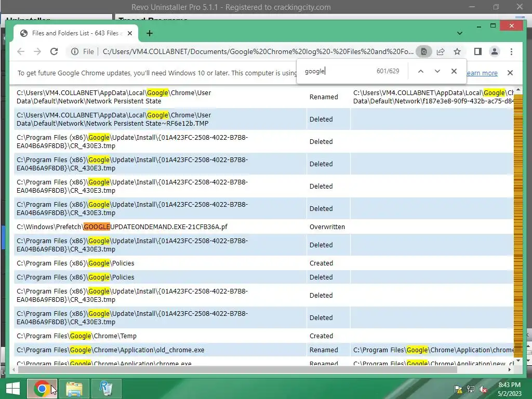Click the address bar URL
The image size is (532, 399).
[258, 51]
